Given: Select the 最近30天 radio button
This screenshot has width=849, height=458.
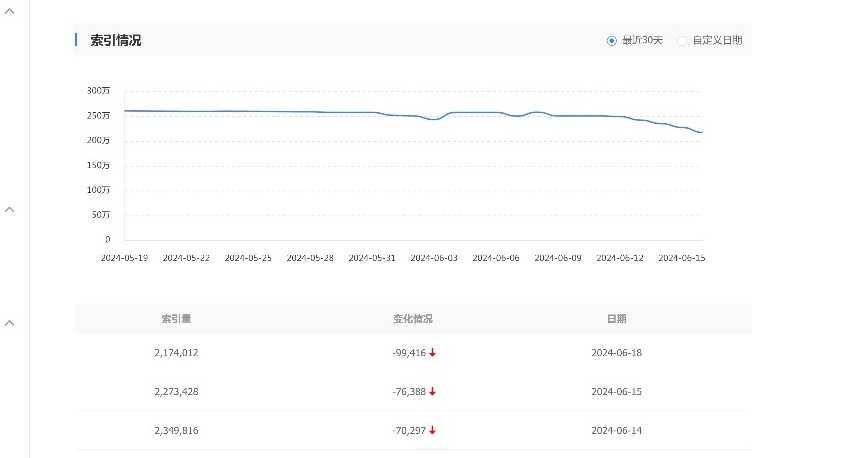Looking at the screenshot, I should pyautogui.click(x=612, y=41).
